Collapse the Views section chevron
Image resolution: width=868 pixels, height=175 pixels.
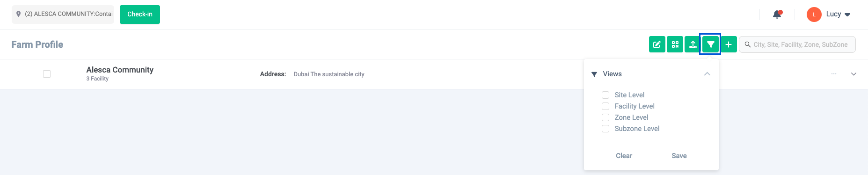point(707,74)
